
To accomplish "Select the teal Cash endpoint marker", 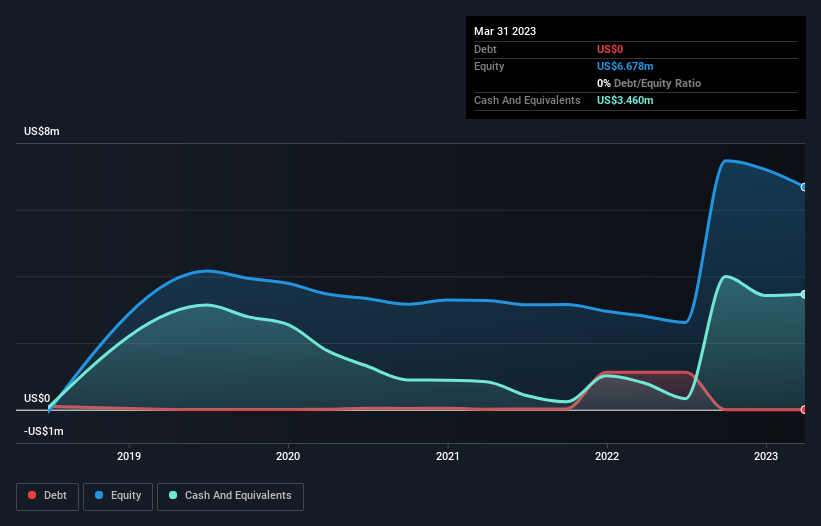I will (x=804, y=294).
